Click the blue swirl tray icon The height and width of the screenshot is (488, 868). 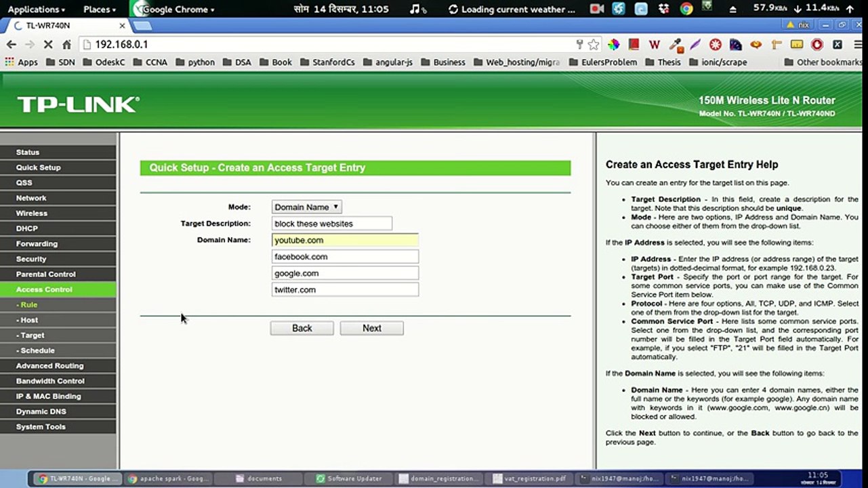click(x=619, y=9)
